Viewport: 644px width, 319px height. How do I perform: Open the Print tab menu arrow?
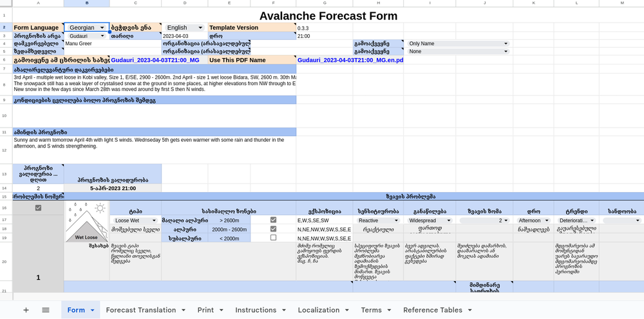coord(222,311)
